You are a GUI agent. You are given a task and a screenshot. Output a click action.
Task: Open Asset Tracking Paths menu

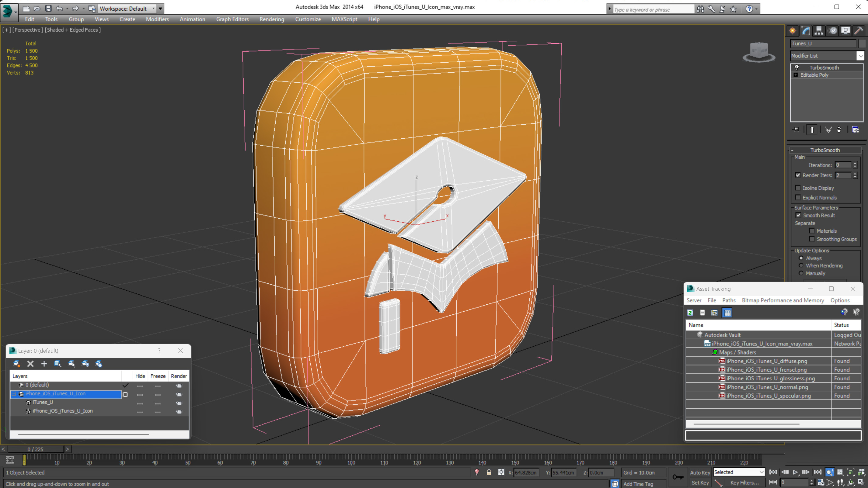click(729, 300)
